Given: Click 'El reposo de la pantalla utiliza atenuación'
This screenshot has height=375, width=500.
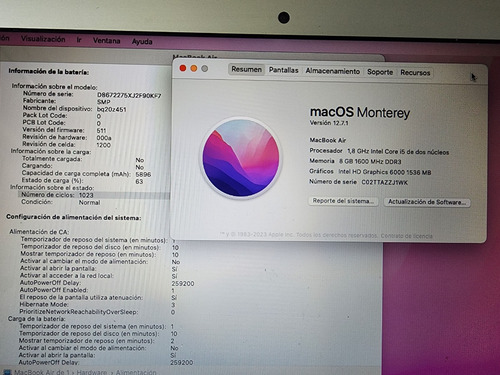Looking at the screenshot, I should (x=81, y=297).
